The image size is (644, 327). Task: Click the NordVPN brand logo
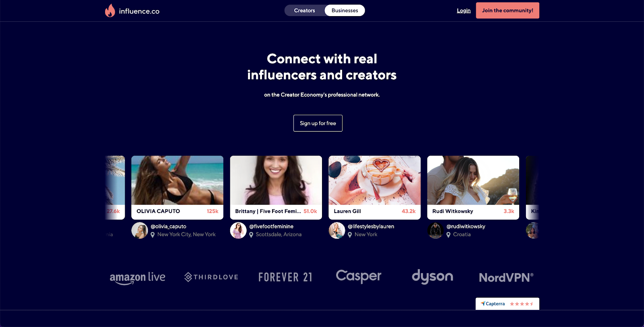pyautogui.click(x=506, y=277)
